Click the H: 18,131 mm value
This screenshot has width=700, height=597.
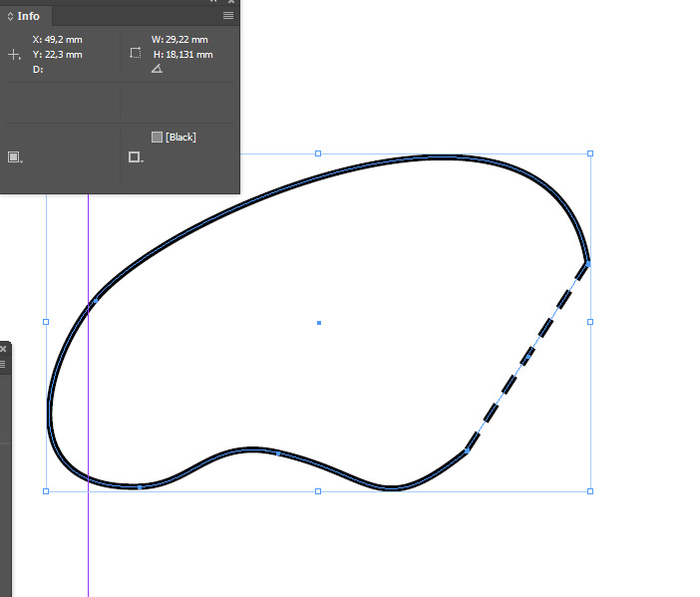coord(183,55)
